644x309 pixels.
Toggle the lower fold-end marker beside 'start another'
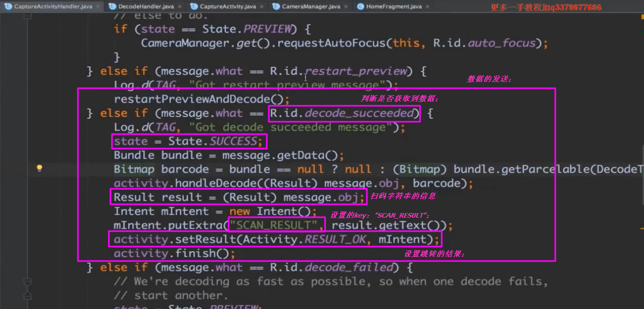pos(28,296)
